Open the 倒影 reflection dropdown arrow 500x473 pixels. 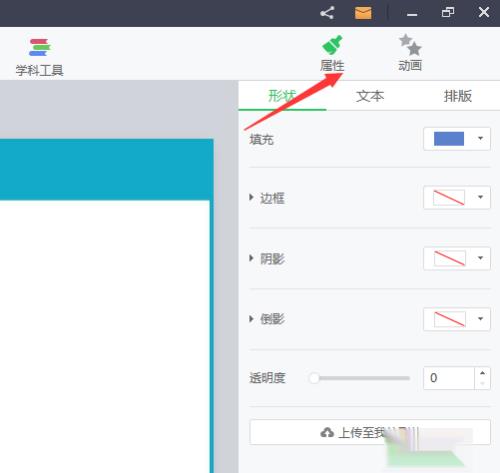click(x=480, y=319)
